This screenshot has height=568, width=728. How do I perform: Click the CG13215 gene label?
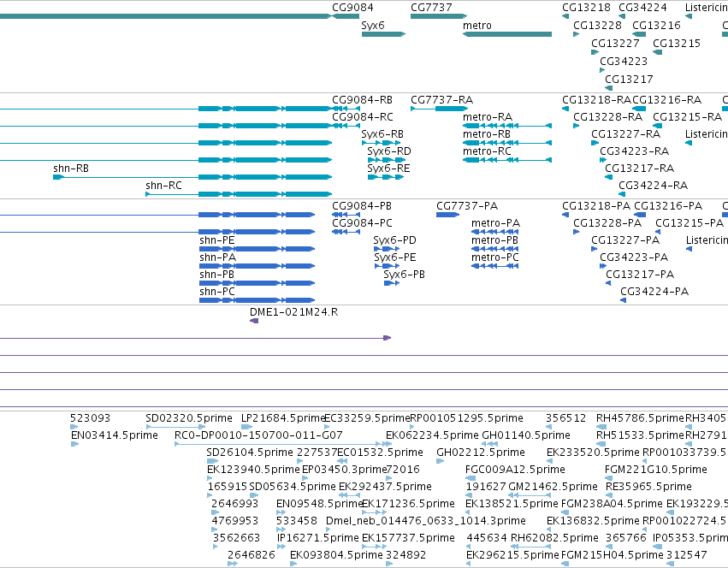point(677,43)
